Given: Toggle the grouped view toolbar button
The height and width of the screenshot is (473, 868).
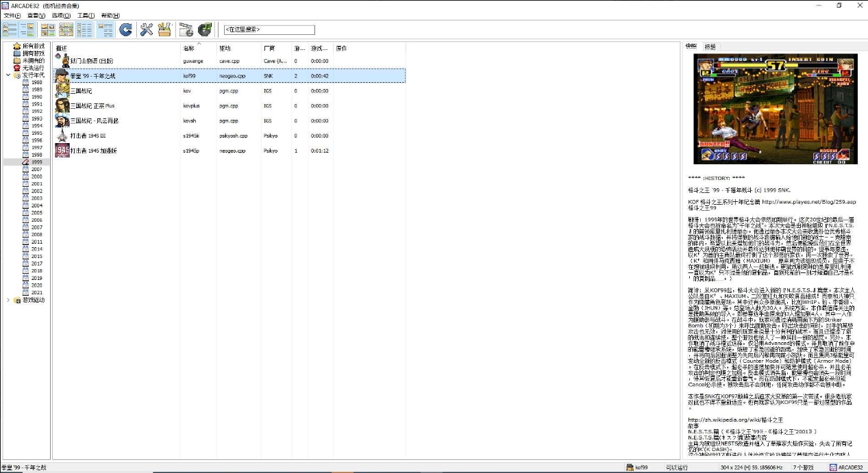Looking at the screenshot, I should pos(106,29).
